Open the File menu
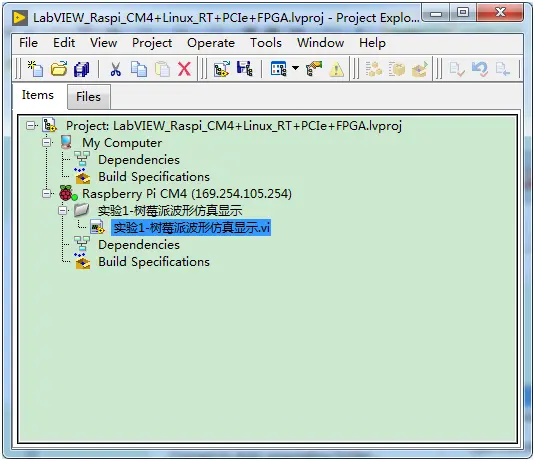535x461 pixels. (x=28, y=43)
